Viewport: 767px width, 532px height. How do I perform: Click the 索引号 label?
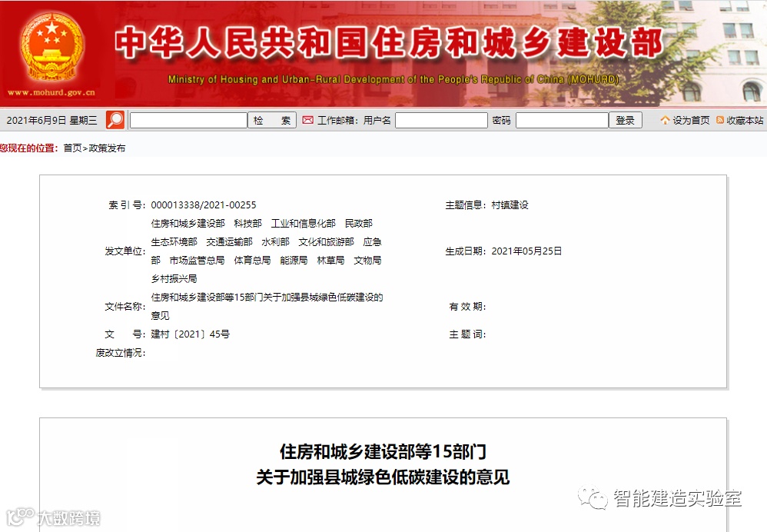pos(127,205)
